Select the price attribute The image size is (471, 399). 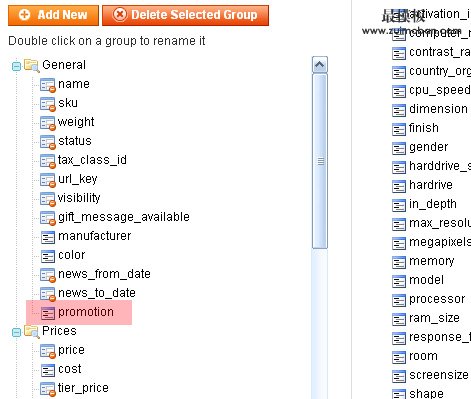click(71, 350)
